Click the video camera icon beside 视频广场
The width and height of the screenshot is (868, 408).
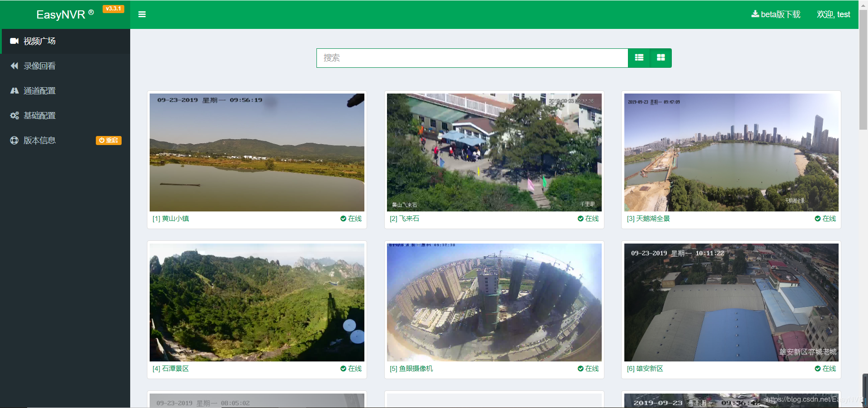click(x=14, y=41)
